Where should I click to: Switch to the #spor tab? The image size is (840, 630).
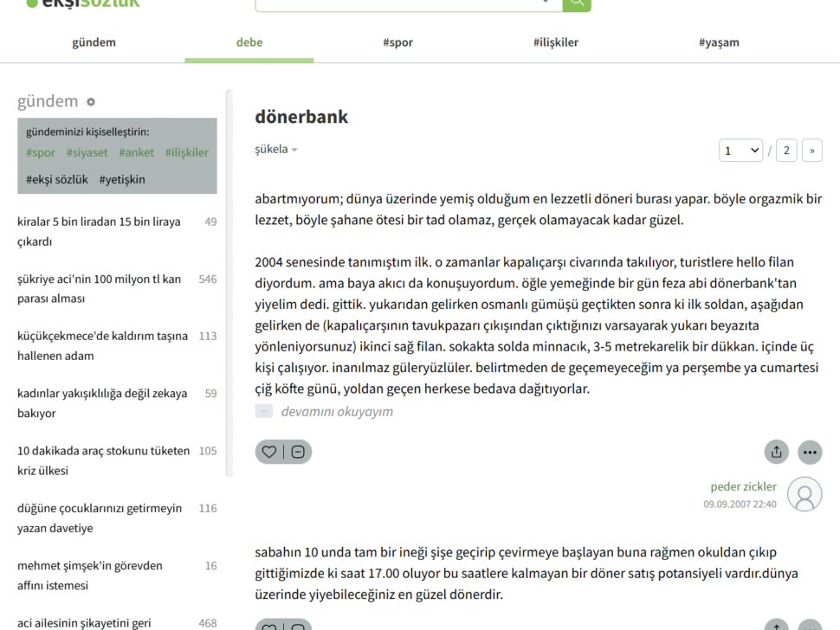[x=397, y=42]
